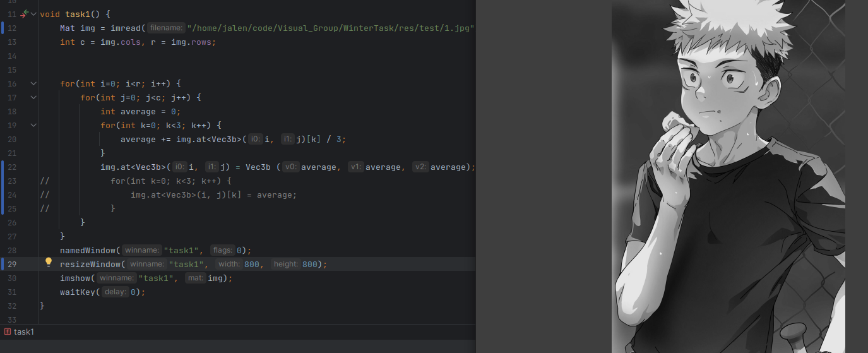This screenshot has height=353, width=868.
Task: Click the grayscale anime image in the task1 window
Action: tap(728, 177)
